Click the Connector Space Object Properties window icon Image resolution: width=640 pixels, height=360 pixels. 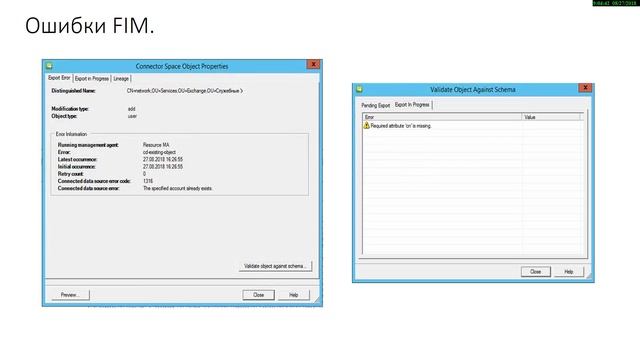[49, 66]
